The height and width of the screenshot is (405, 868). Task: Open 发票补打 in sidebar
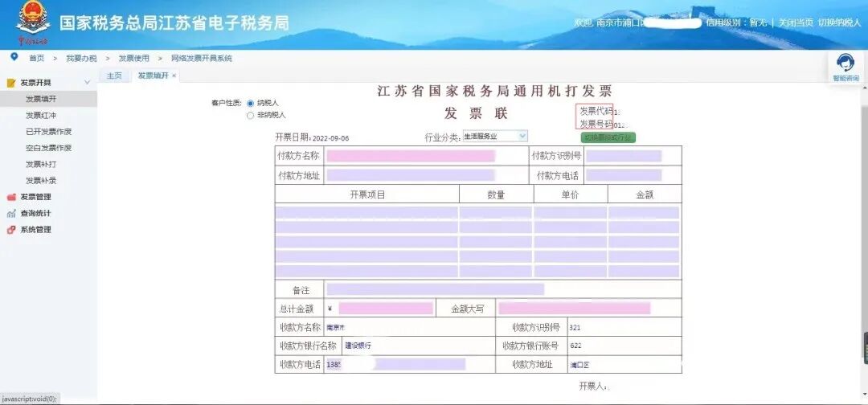[x=41, y=164]
